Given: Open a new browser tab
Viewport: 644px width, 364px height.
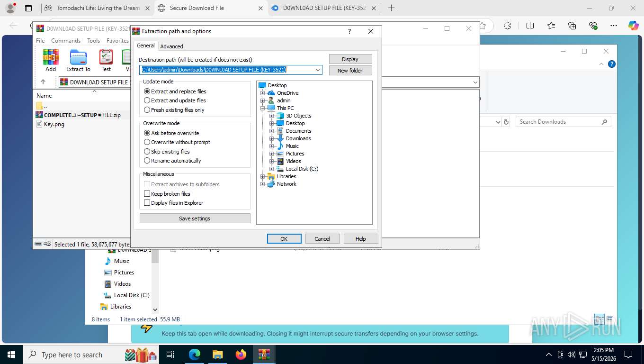Looking at the screenshot, I should tap(391, 8).
